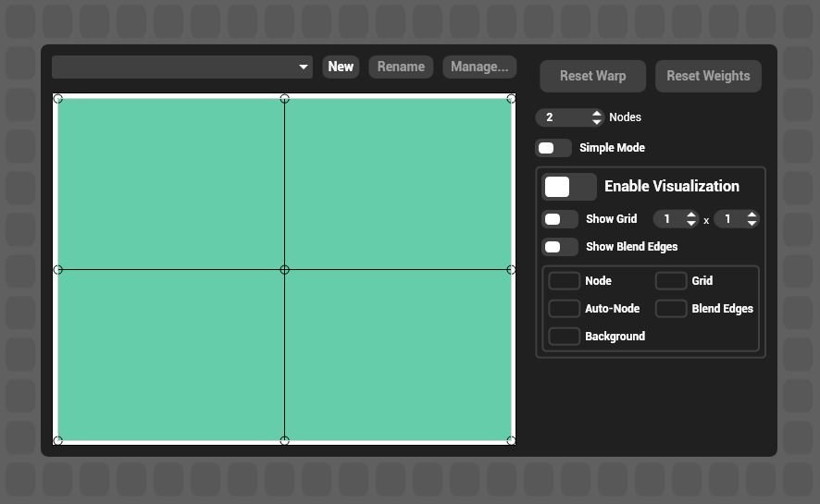
Task: Click Reset Weights button
Action: (x=708, y=76)
